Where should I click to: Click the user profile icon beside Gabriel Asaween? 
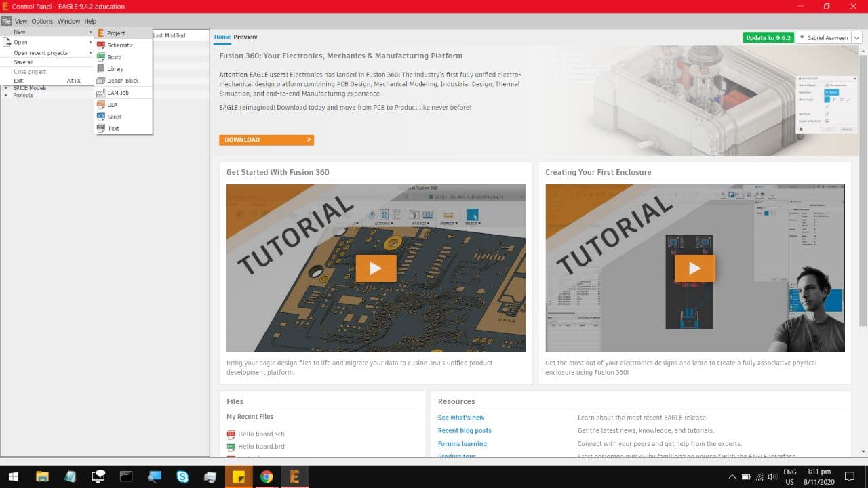click(x=802, y=38)
